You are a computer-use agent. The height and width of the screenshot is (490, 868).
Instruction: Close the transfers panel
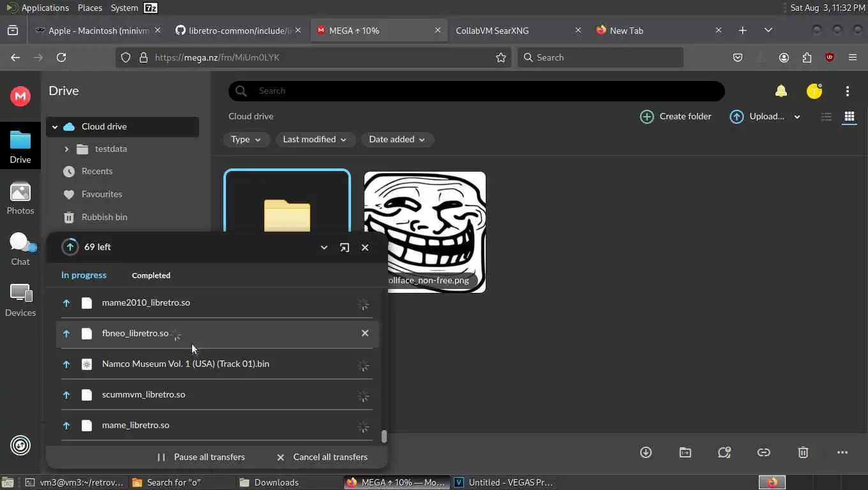coord(365,248)
